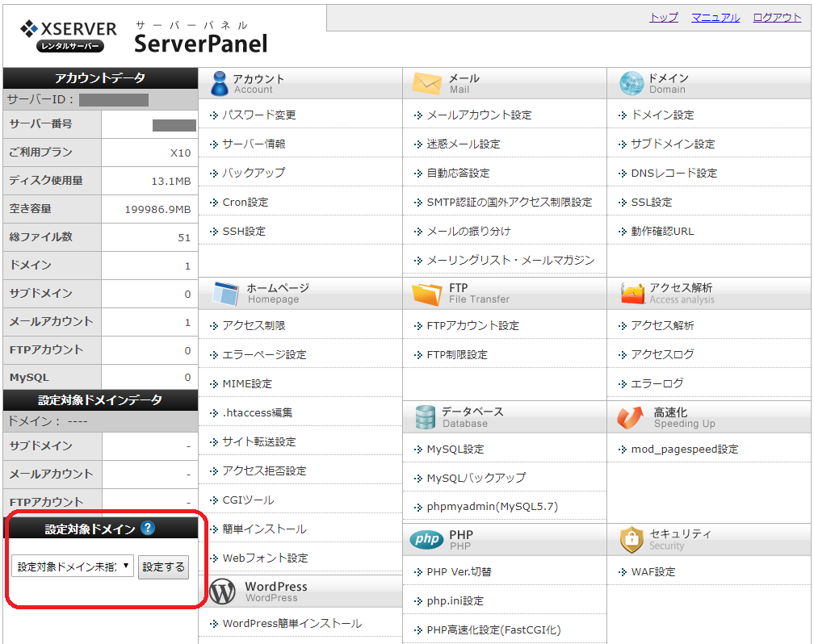The image size is (814, 644).
Task: Open MIME設定
Action: (247, 383)
